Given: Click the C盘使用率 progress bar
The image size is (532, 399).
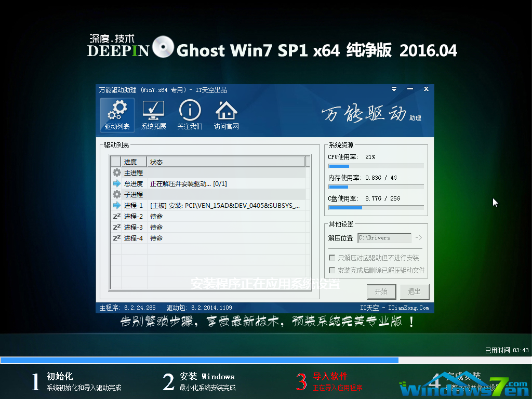Looking at the screenshot, I should click(376, 208).
